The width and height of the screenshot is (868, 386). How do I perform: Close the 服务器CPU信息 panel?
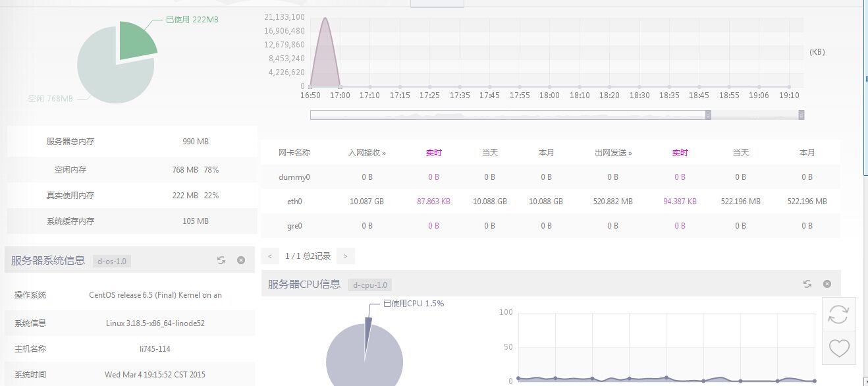(827, 284)
